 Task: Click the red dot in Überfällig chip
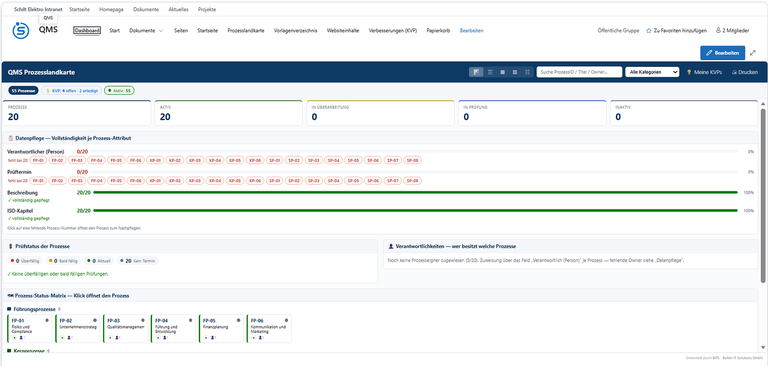pos(12,261)
